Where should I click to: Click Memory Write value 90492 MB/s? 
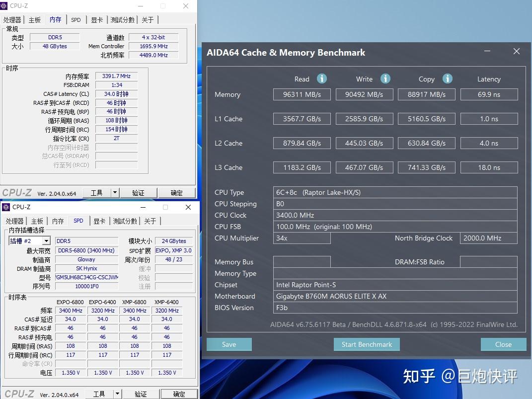(x=365, y=94)
